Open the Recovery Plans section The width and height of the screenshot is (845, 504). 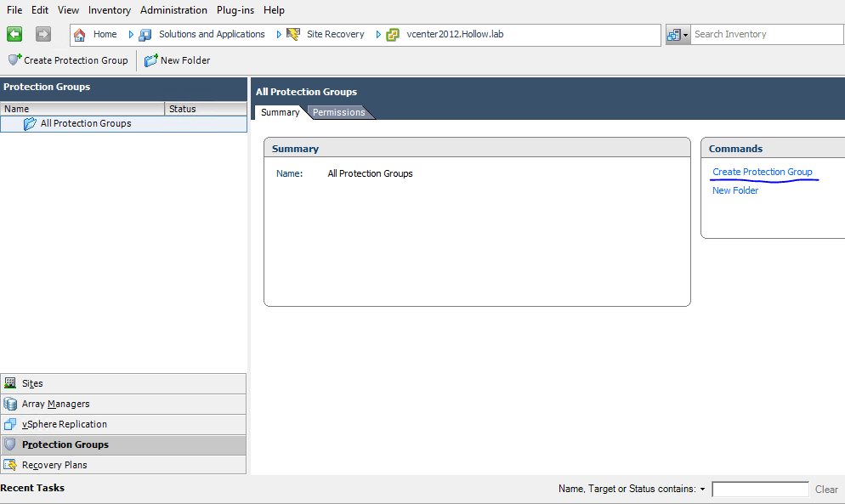(123, 465)
